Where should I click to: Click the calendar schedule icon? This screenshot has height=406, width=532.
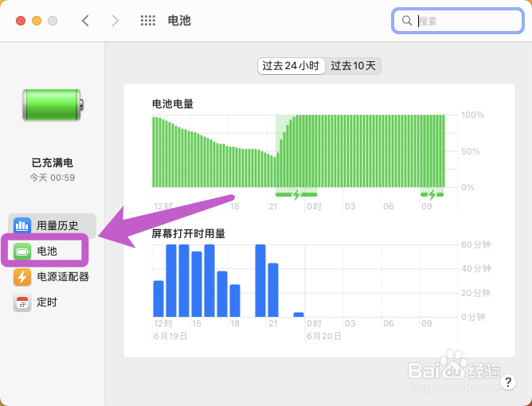tap(22, 303)
